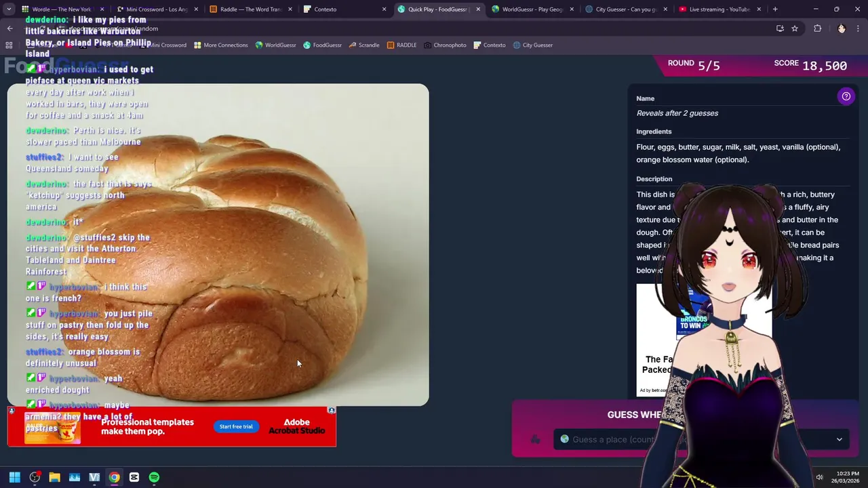Screen dimensions: 868x488
Task: Open the V app icon in taskbar
Action: tap(94, 477)
